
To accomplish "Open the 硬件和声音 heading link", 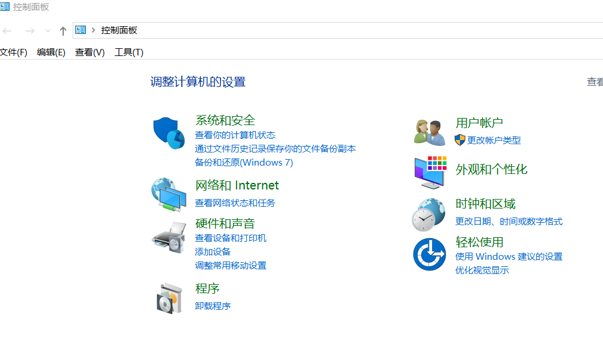I will coord(225,223).
